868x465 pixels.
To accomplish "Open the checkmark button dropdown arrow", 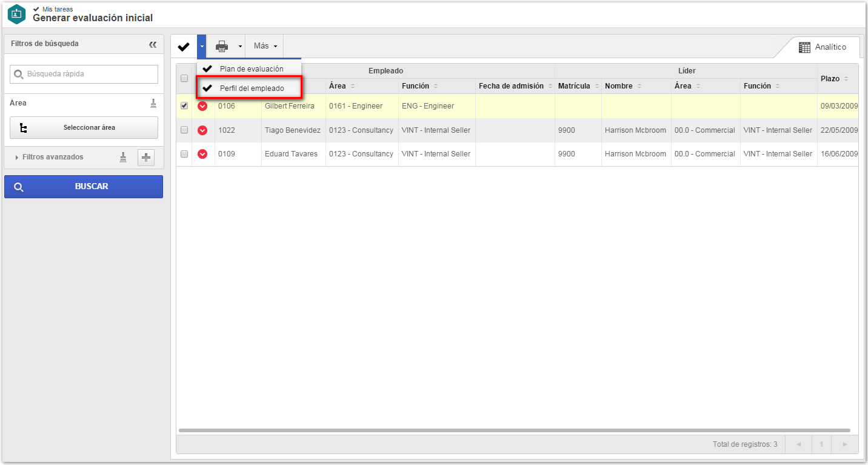I will [x=202, y=47].
